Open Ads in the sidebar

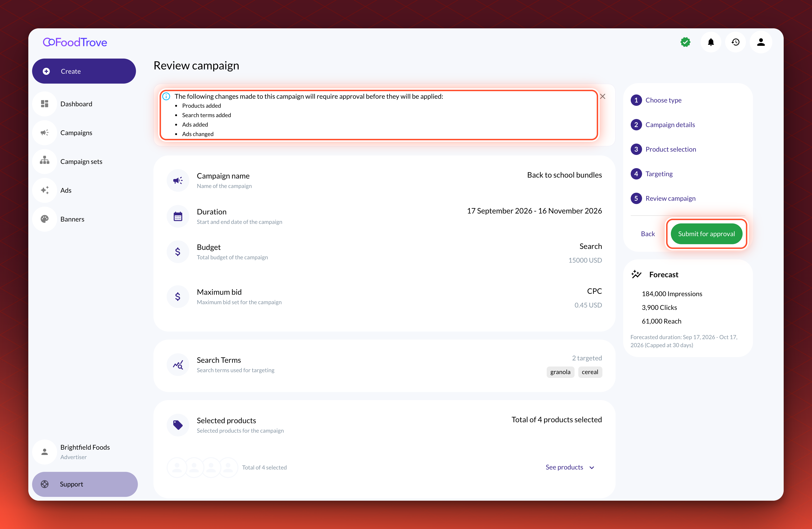[x=84, y=190]
